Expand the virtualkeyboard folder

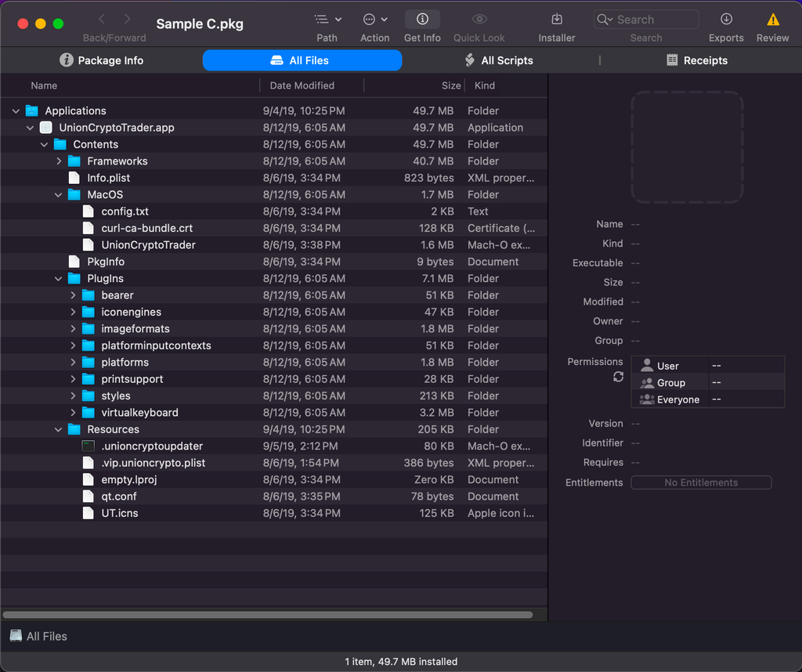[x=73, y=413]
